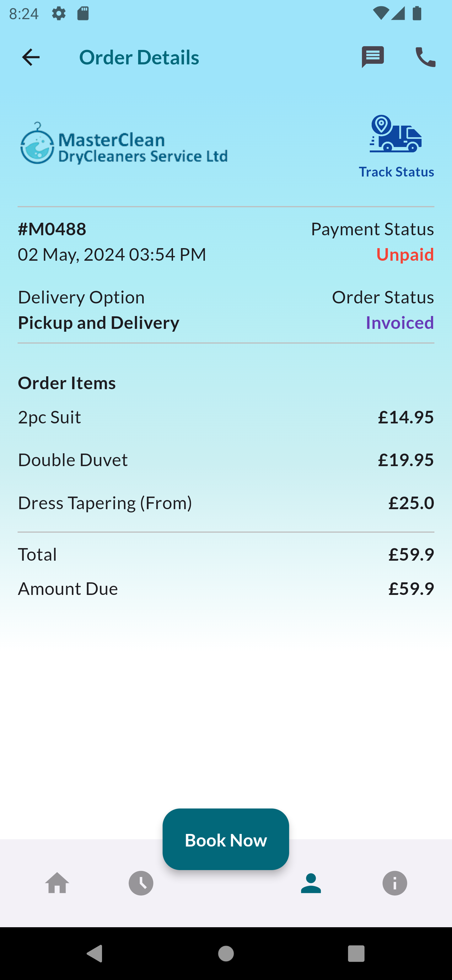This screenshot has width=452, height=980.
Task: Select the profile person tab
Action: coord(310,883)
